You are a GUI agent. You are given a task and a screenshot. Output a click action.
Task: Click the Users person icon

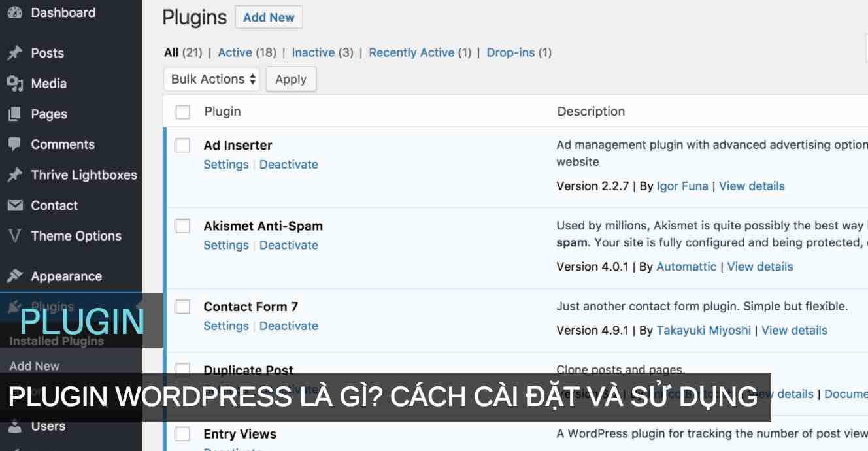[14, 426]
